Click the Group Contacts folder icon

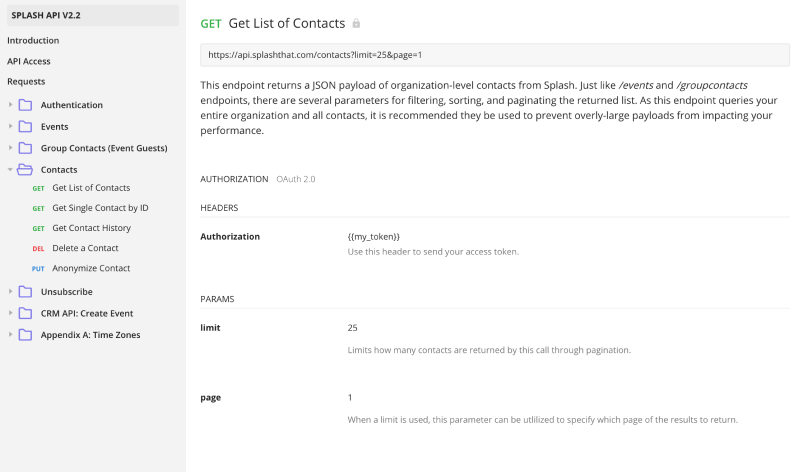(x=25, y=148)
